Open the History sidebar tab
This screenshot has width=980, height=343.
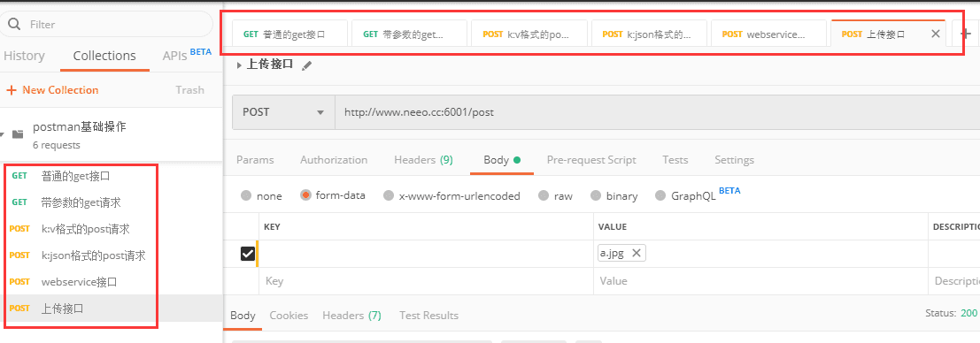(x=24, y=56)
